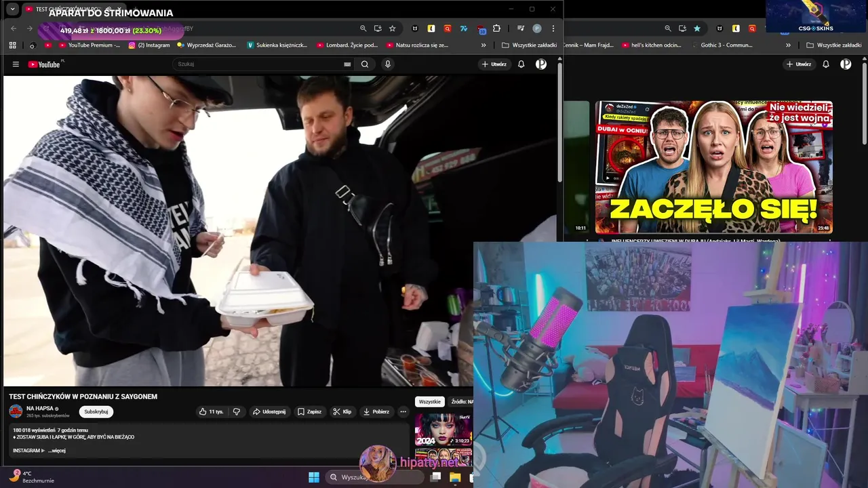Open the Extensions puzzle icon
868x488 pixels.
496,28
